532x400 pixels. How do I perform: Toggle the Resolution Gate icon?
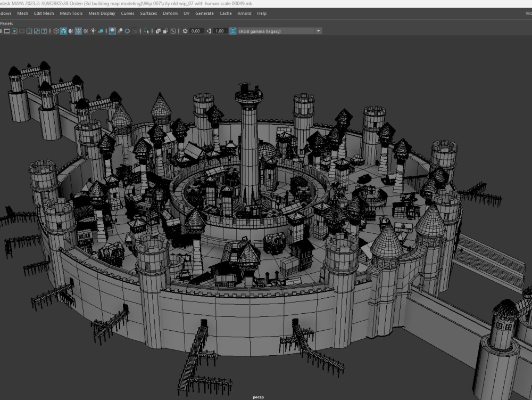[x=14, y=31]
